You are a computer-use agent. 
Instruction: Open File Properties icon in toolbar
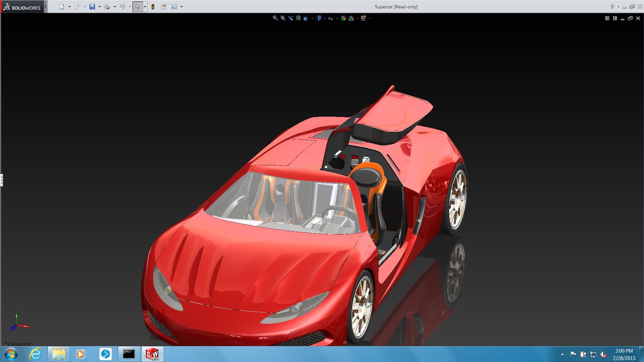[x=164, y=7]
